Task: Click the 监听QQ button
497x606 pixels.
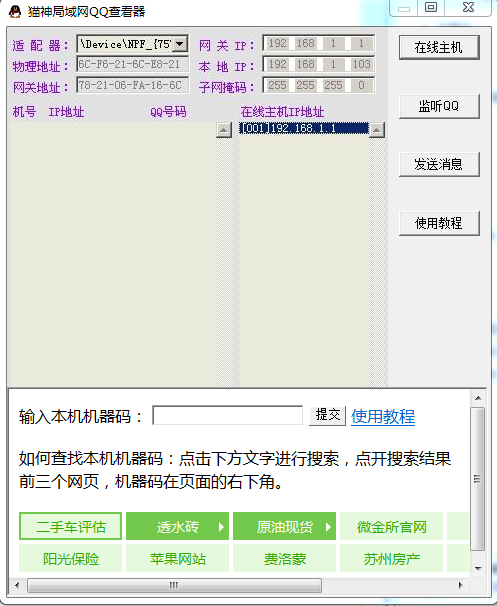Action: coord(439,106)
